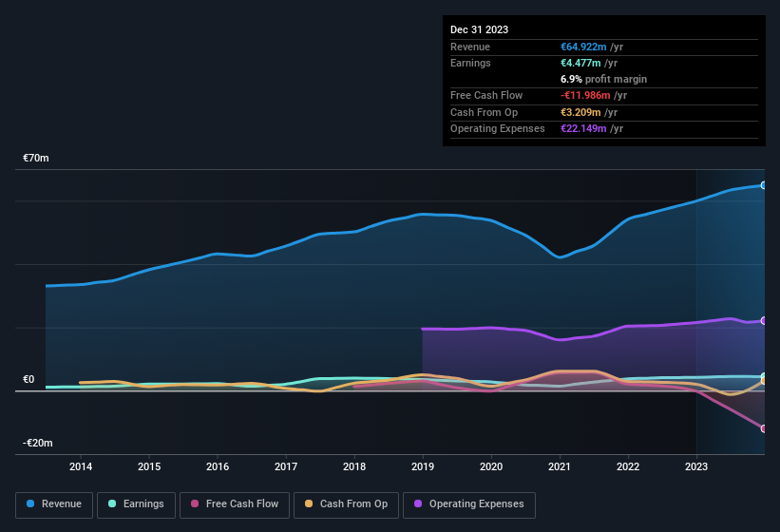780x532 pixels.
Task: Hide the Operating Expenses series
Action: [468, 504]
